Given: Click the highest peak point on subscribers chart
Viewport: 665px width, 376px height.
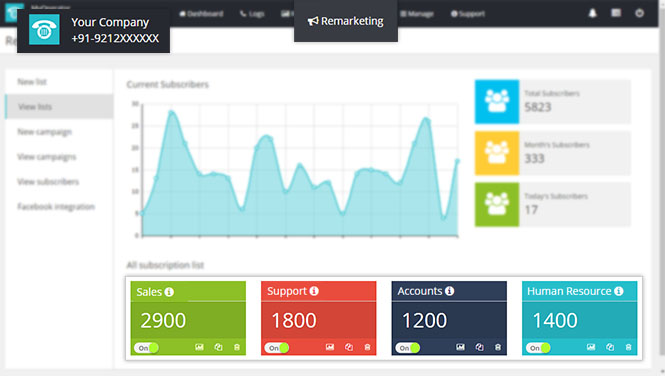Looking at the screenshot, I should pos(171,112).
